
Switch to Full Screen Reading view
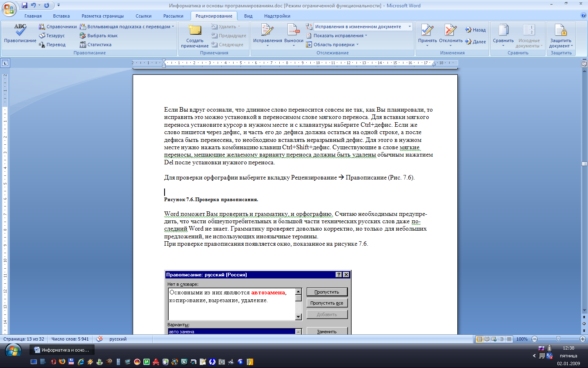tap(487, 339)
